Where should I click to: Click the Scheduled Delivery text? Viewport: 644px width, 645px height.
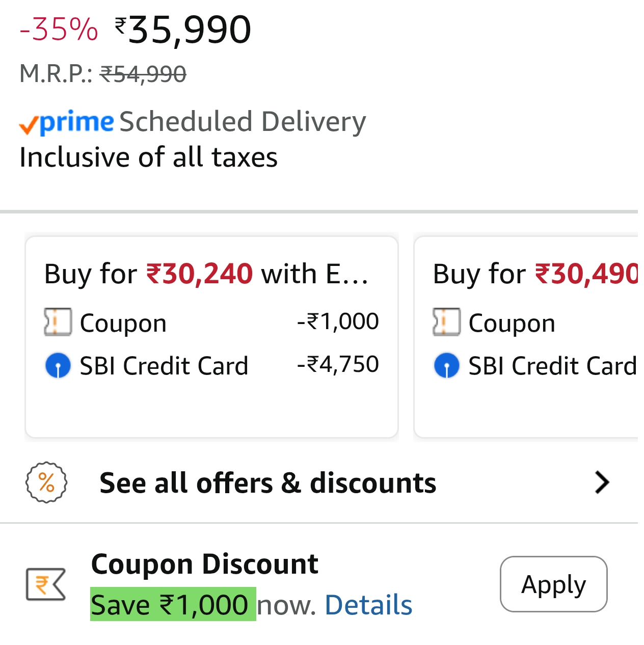[243, 122]
